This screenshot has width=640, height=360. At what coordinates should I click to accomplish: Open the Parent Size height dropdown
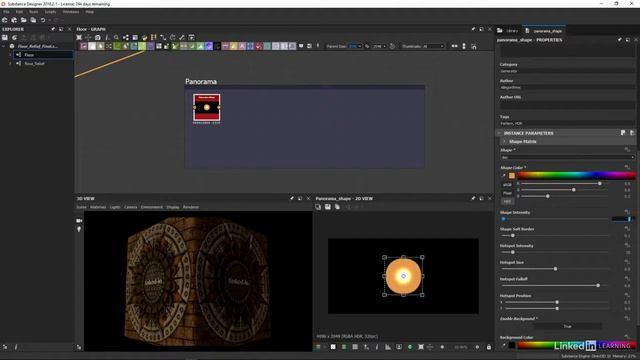pos(379,47)
